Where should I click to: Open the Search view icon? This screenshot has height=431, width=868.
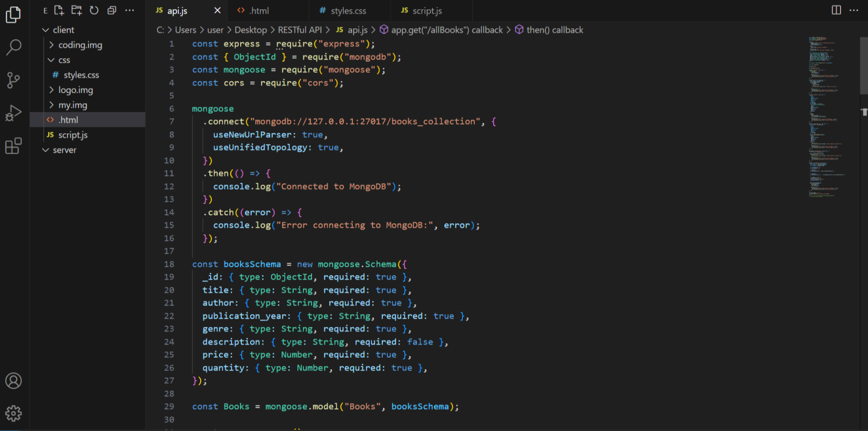tap(13, 47)
